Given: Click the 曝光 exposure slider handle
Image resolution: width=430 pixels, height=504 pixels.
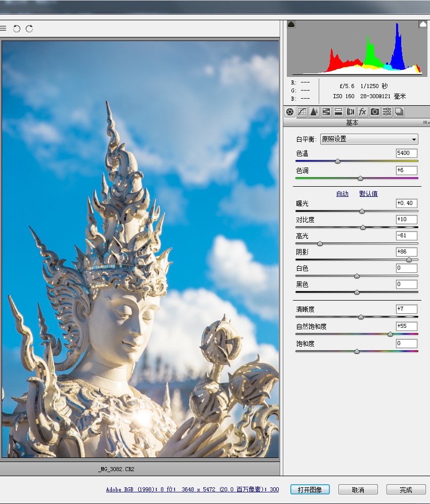Looking at the screenshot, I should tap(362, 211).
